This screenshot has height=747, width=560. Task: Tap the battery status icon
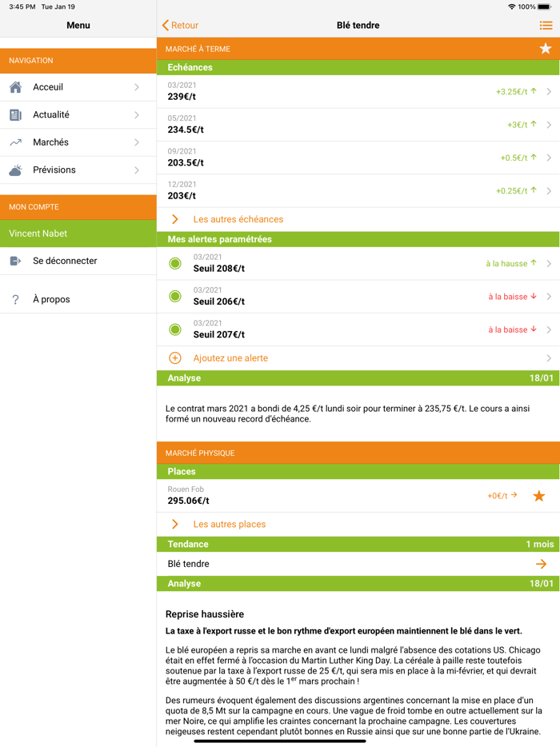(x=545, y=6)
